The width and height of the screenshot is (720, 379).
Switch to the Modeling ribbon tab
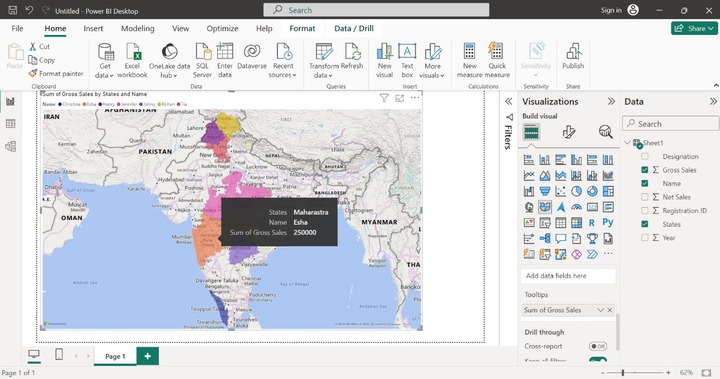137,28
